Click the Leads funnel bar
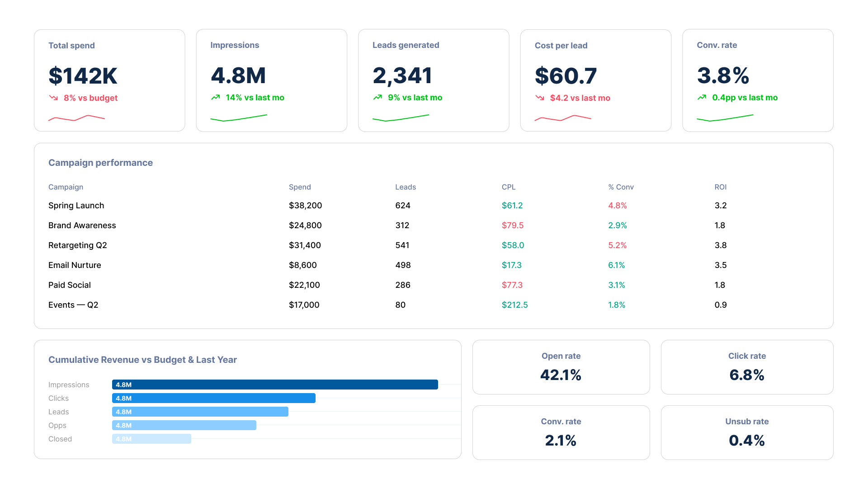This screenshot has height=488, width=868. tap(200, 412)
